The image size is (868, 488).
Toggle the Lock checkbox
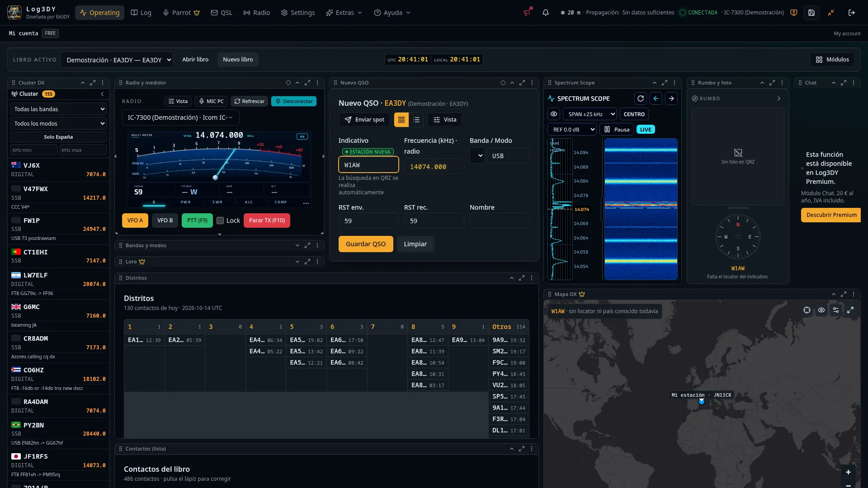pyautogui.click(x=220, y=221)
